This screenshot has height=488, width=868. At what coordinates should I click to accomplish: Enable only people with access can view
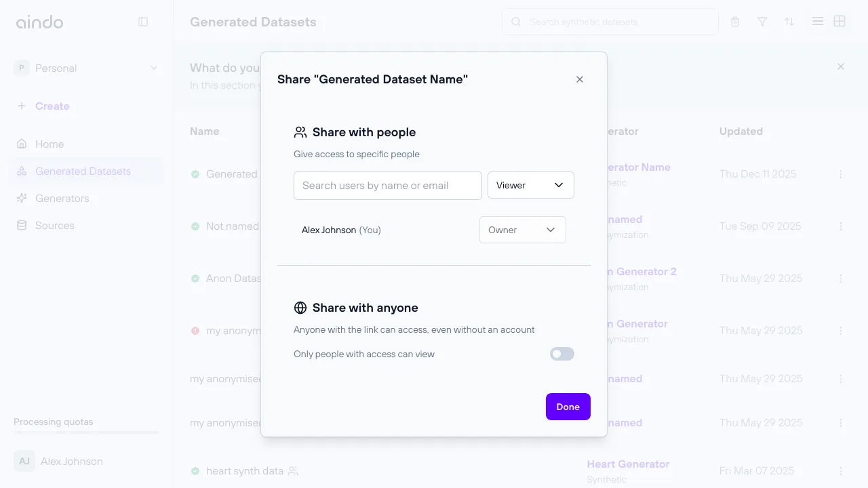coord(561,353)
